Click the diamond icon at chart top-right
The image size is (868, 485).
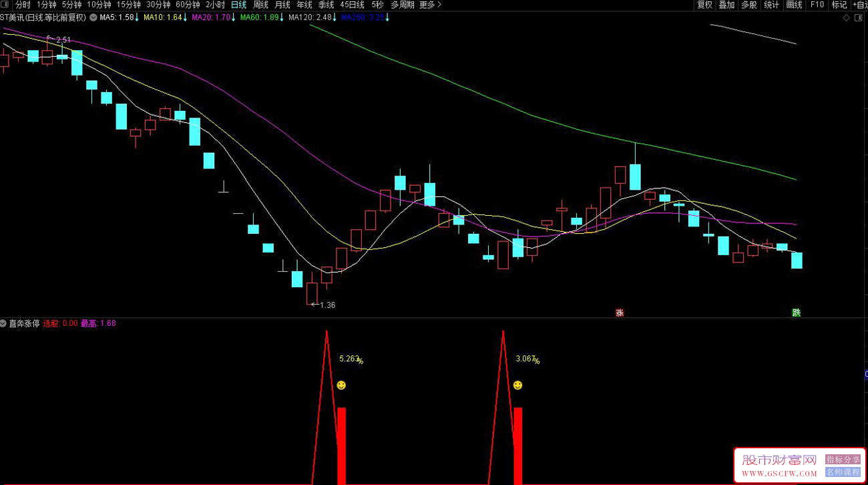847,18
